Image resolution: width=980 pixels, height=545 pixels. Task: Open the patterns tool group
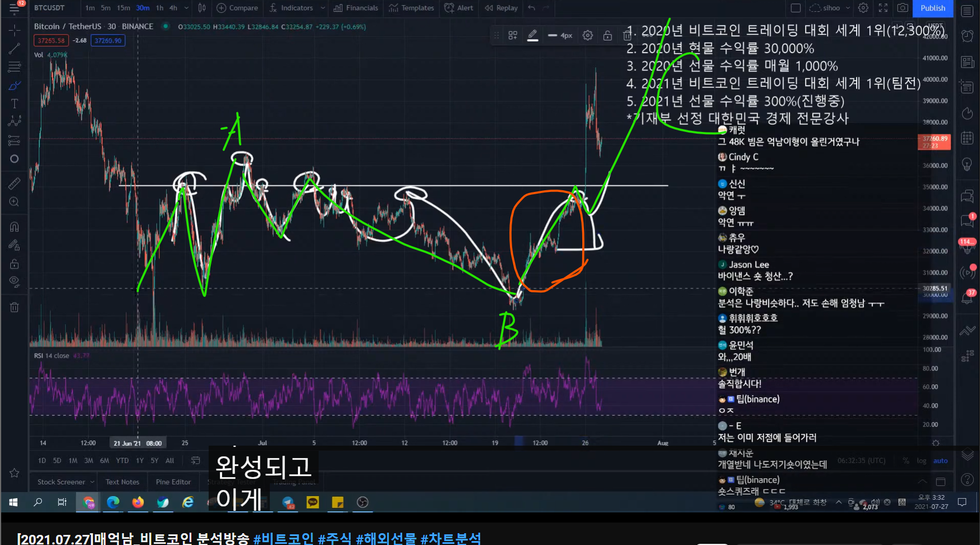click(x=15, y=121)
